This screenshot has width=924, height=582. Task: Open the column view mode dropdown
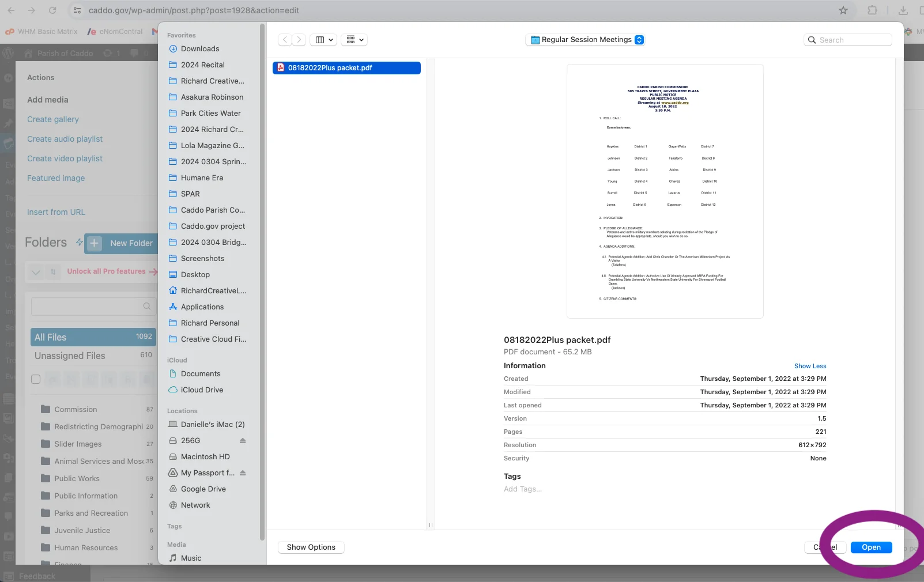point(325,40)
